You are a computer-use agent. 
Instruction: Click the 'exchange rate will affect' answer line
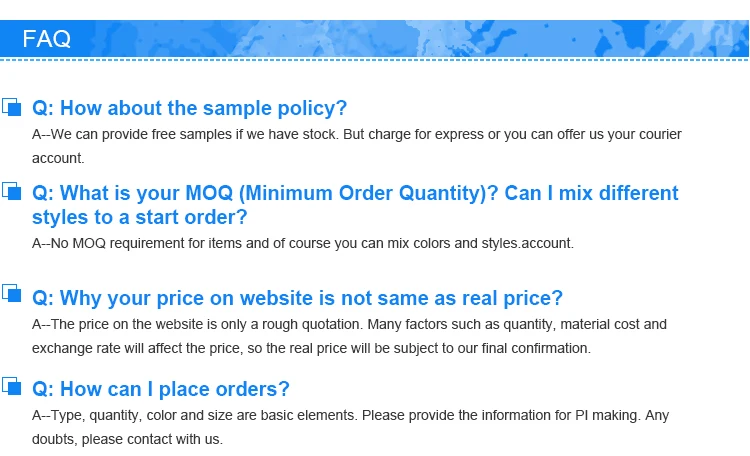tap(311, 348)
